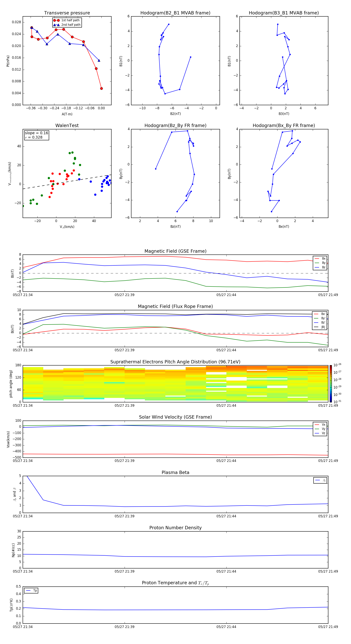This screenshot has width=351, height=644.
Task: Click "Bz'" in the Flux Rope legend
Action: click(x=323, y=323)
